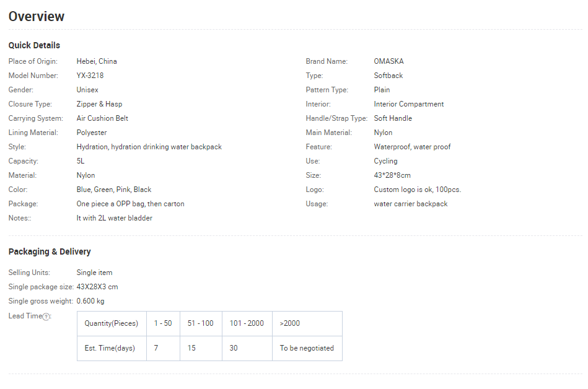Click the To be negotiated cell
Screen dimensions: 588x389
point(307,348)
